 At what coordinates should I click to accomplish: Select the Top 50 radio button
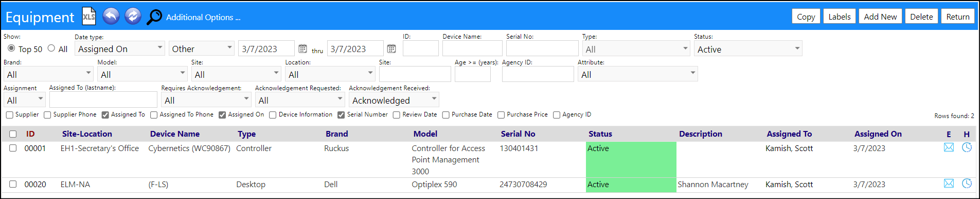(x=11, y=48)
